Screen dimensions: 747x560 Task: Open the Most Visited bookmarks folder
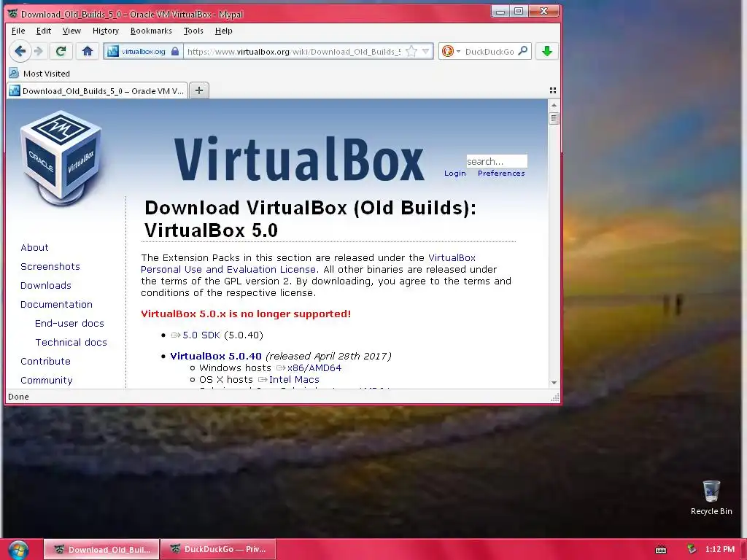point(40,74)
